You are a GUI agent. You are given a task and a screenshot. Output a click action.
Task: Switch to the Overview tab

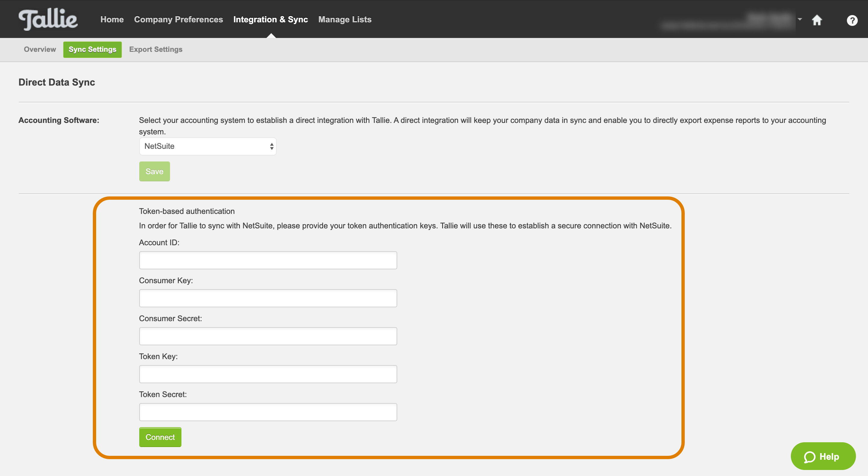40,49
